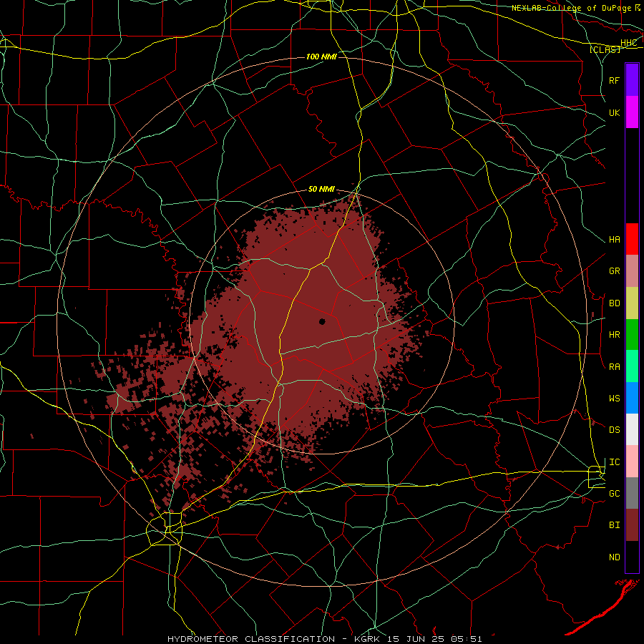Click the RA legend label

click(x=614, y=367)
